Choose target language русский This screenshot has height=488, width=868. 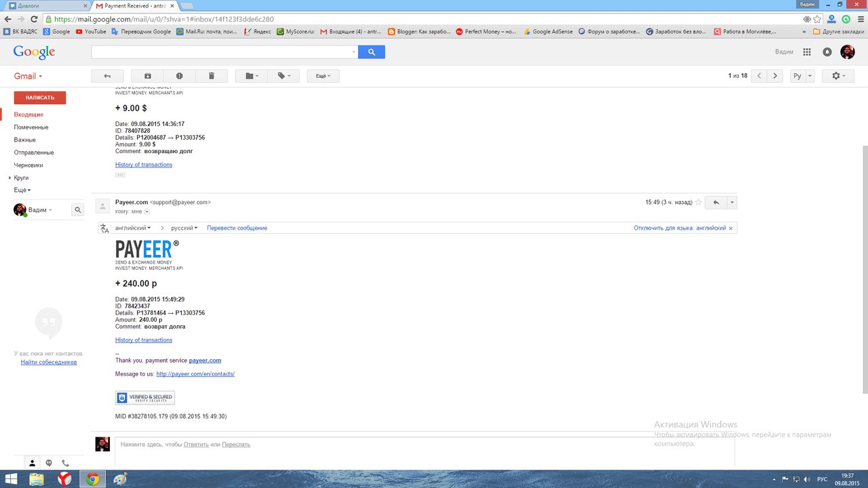[x=184, y=228]
